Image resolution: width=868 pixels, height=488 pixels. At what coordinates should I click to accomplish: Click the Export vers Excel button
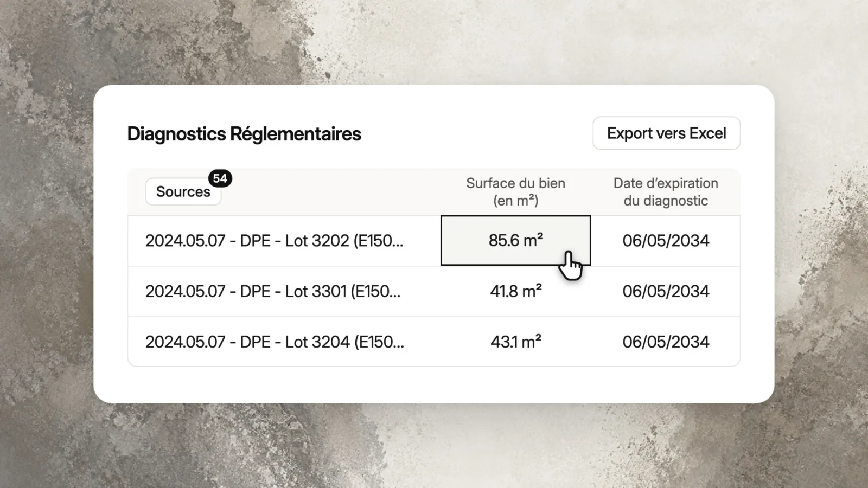[x=666, y=133]
